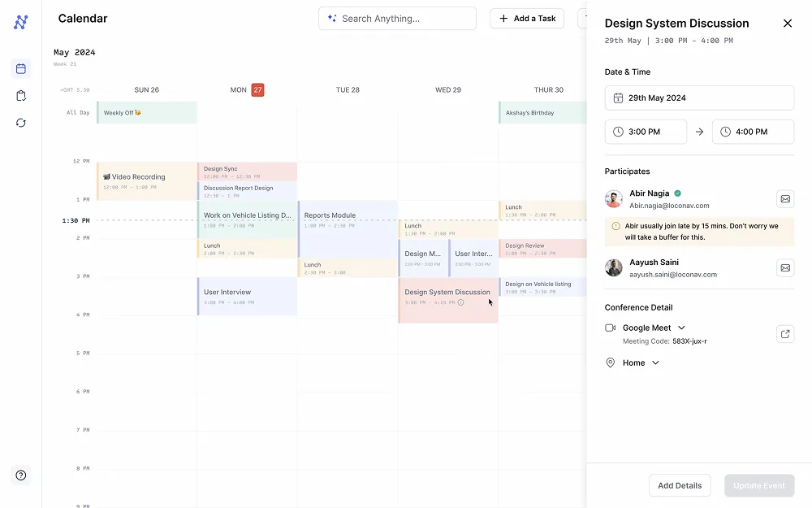812x508 pixels.
Task: Click the app logo icon in sidebar
Action: (21, 22)
